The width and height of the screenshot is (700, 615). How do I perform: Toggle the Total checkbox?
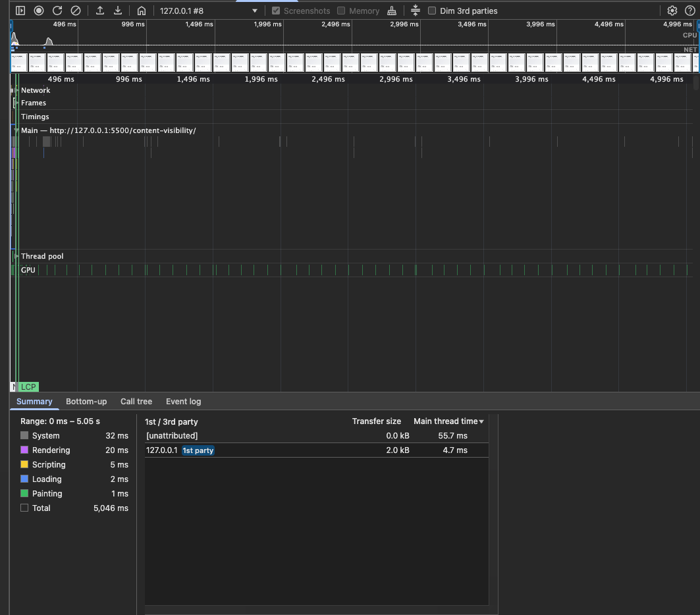[24, 508]
